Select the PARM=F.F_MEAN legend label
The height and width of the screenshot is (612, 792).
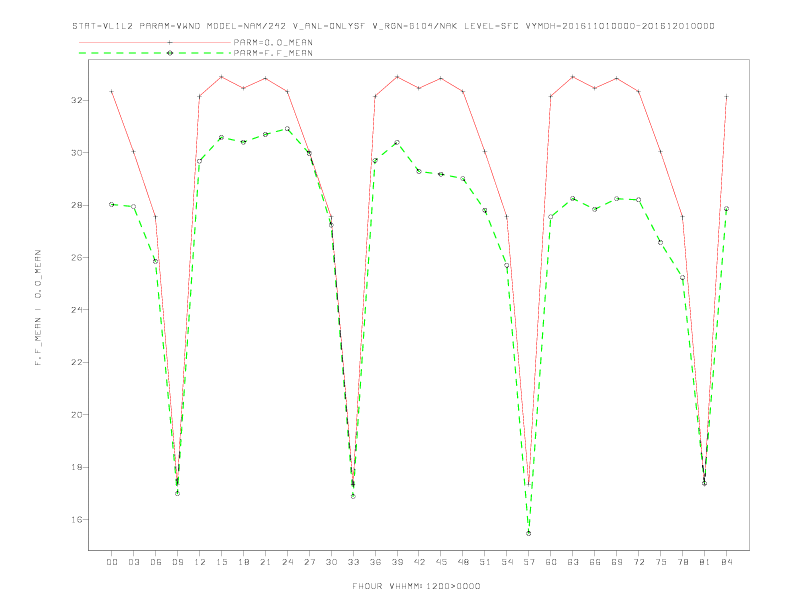(273, 53)
